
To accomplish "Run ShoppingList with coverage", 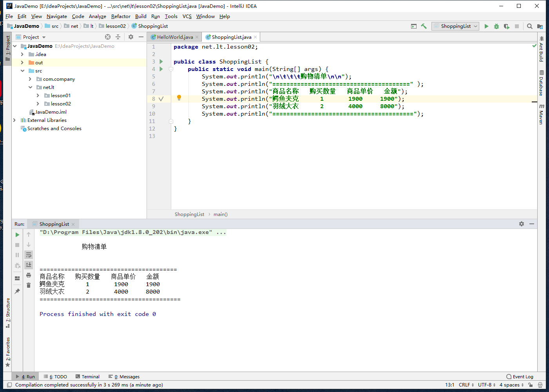I will pos(507,26).
